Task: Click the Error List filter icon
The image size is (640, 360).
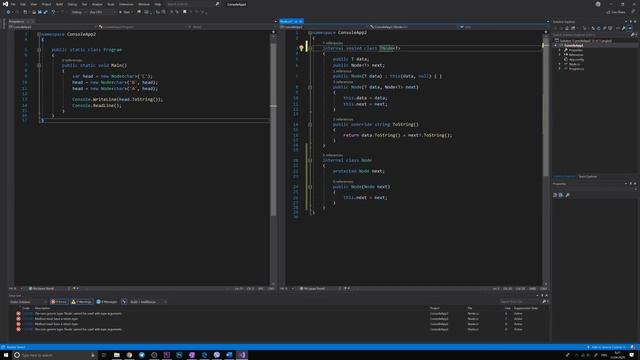Action: (124, 302)
